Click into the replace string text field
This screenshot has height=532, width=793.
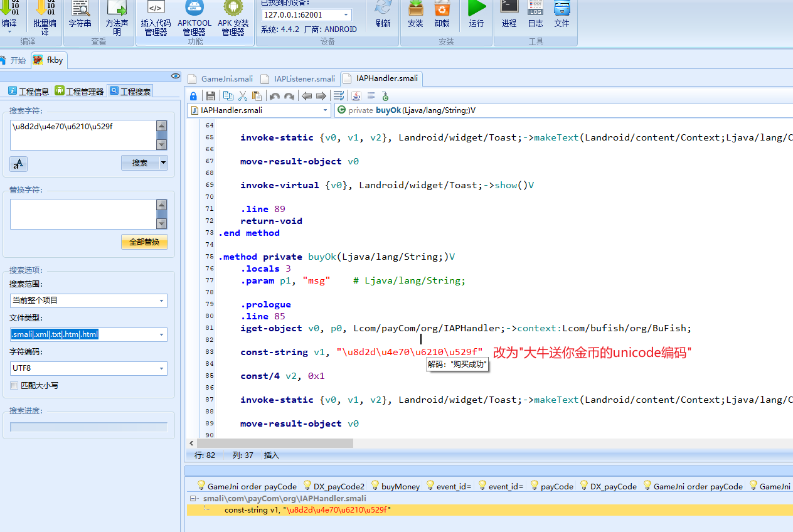82,214
